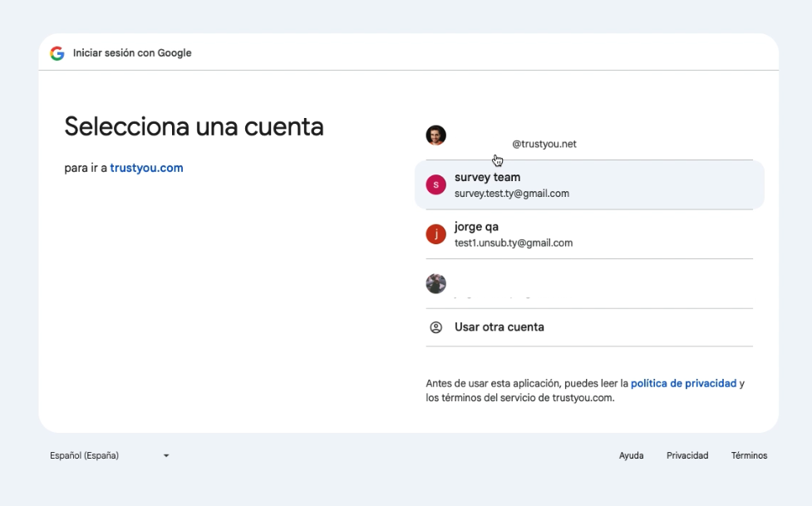Click the person icon beside Usar otra cuenta

point(436,327)
